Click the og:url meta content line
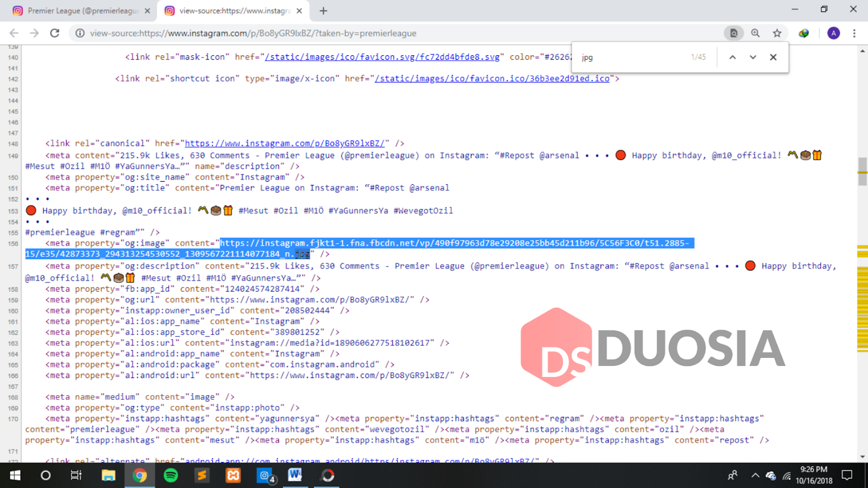Screen dimensions: 868x488 (238, 300)
